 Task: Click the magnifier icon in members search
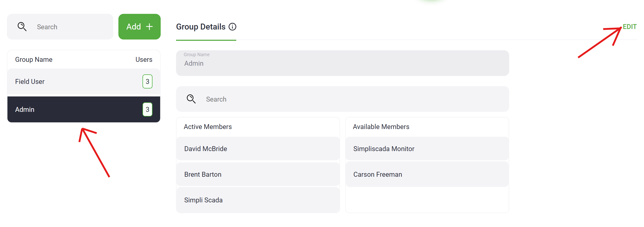coord(191,99)
